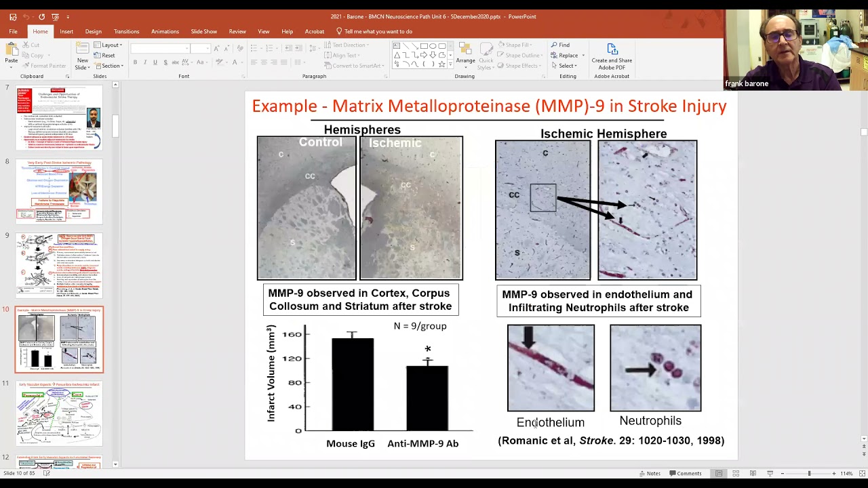Underline the selected text
868x488 pixels.
[x=155, y=62]
